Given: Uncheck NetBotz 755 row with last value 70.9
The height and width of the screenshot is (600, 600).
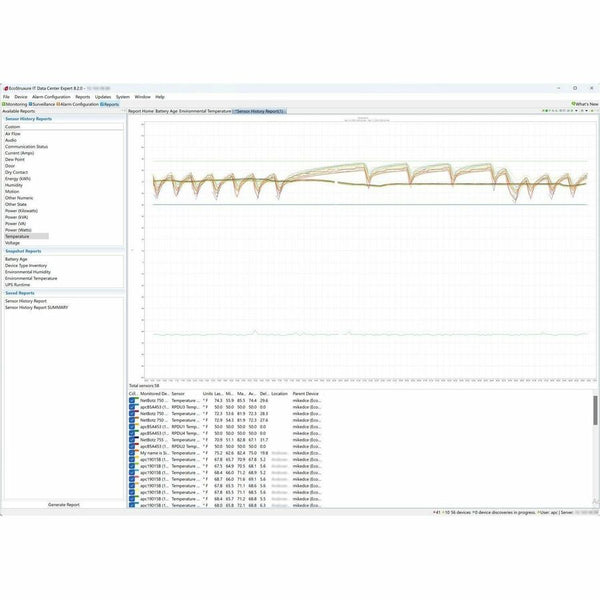Looking at the screenshot, I should point(132,440).
